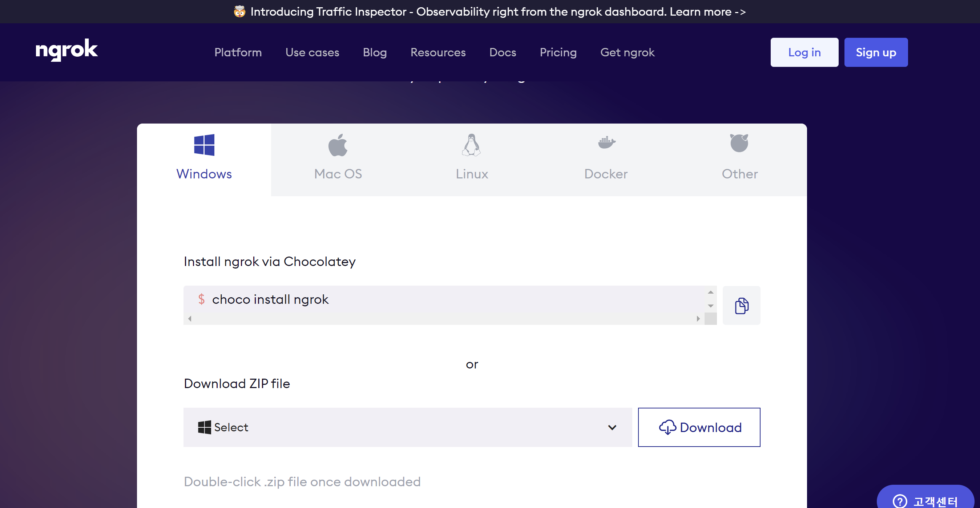This screenshot has height=508, width=980.
Task: Click 'Install ngrok via Chocolatey' heading
Action: tap(269, 262)
